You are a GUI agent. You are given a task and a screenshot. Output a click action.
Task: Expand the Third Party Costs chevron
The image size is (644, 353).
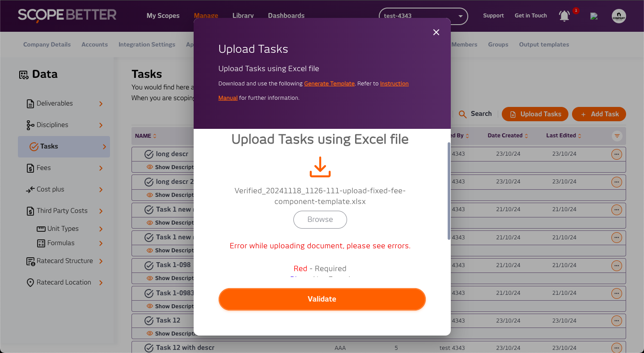pos(101,211)
